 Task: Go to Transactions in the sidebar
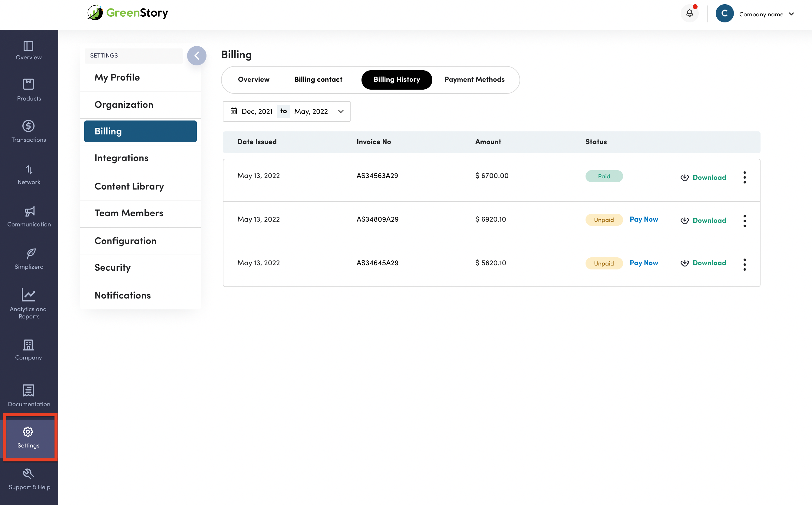[29, 131]
